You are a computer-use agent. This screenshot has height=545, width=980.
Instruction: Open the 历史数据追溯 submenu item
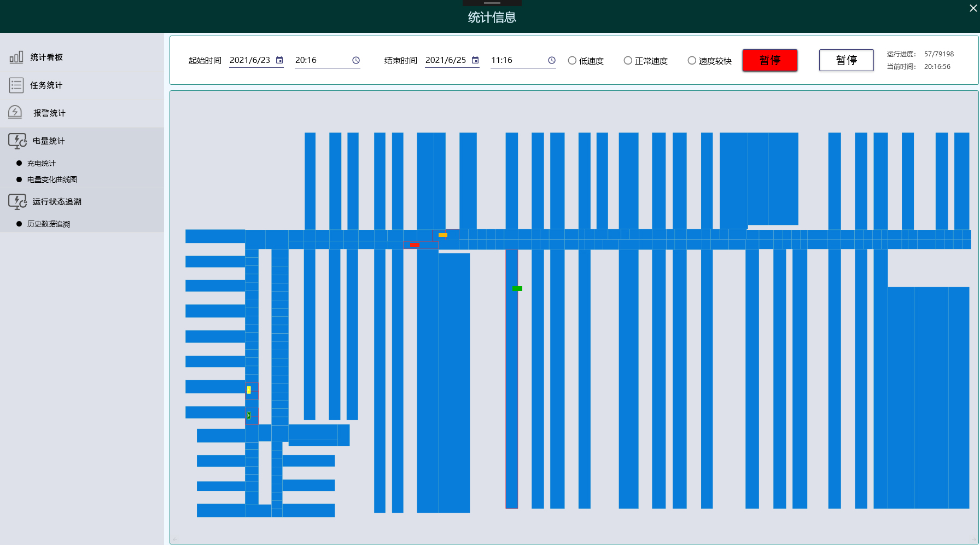click(49, 224)
